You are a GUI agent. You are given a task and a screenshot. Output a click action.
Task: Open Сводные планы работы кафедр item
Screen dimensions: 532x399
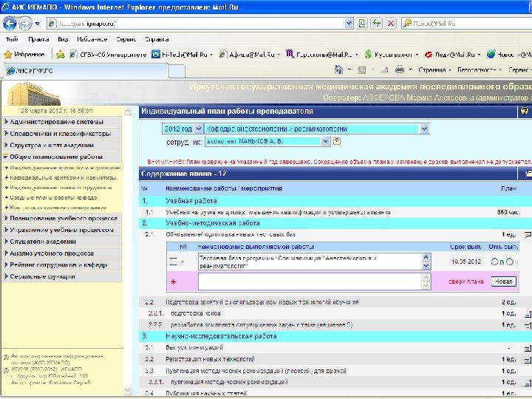click(x=53, y=197)
